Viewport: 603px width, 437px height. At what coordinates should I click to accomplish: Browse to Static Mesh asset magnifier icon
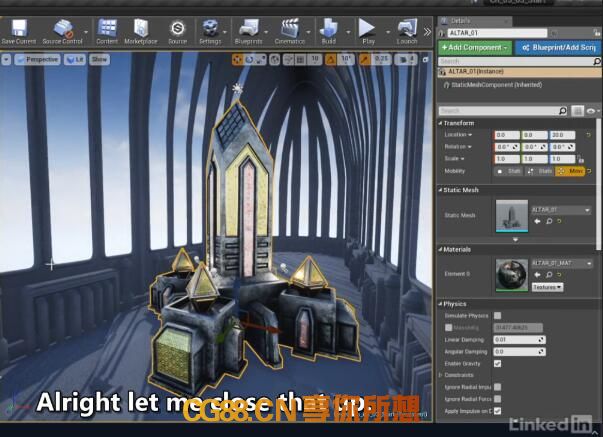coord(549,221)
